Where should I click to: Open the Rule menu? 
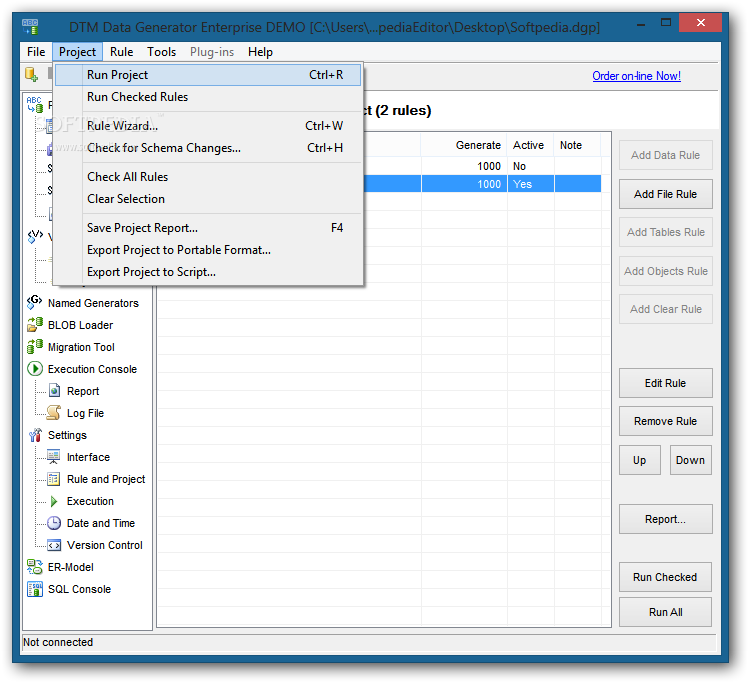121,52
